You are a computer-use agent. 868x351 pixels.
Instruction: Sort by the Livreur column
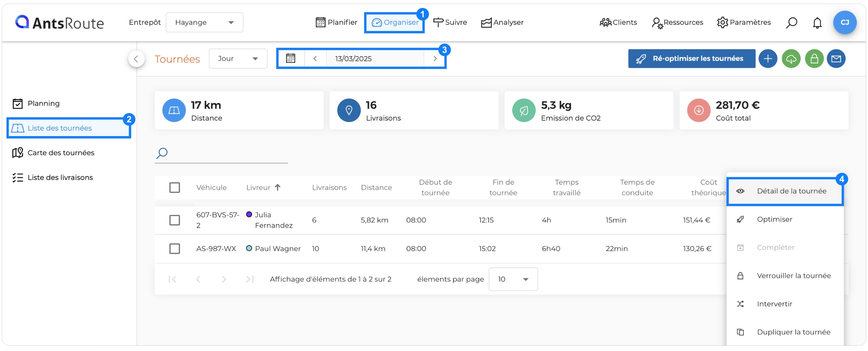click(x=263, y=187)
